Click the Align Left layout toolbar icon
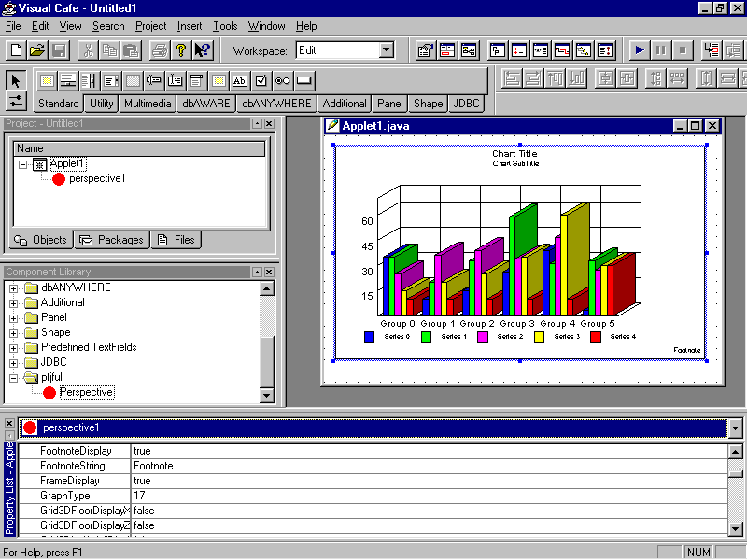This screenshot has width=747, height=560. (x=512, y=78)
